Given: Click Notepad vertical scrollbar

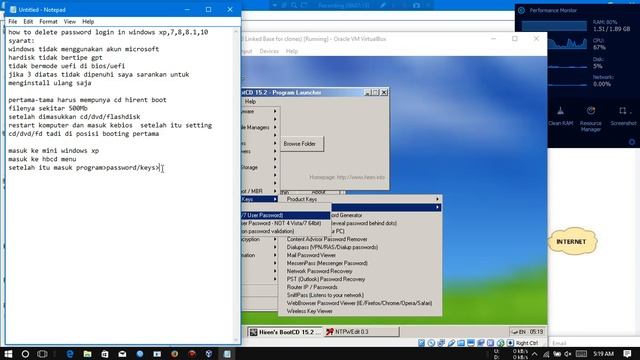Looking at the screenshot, I should point(236,185).
